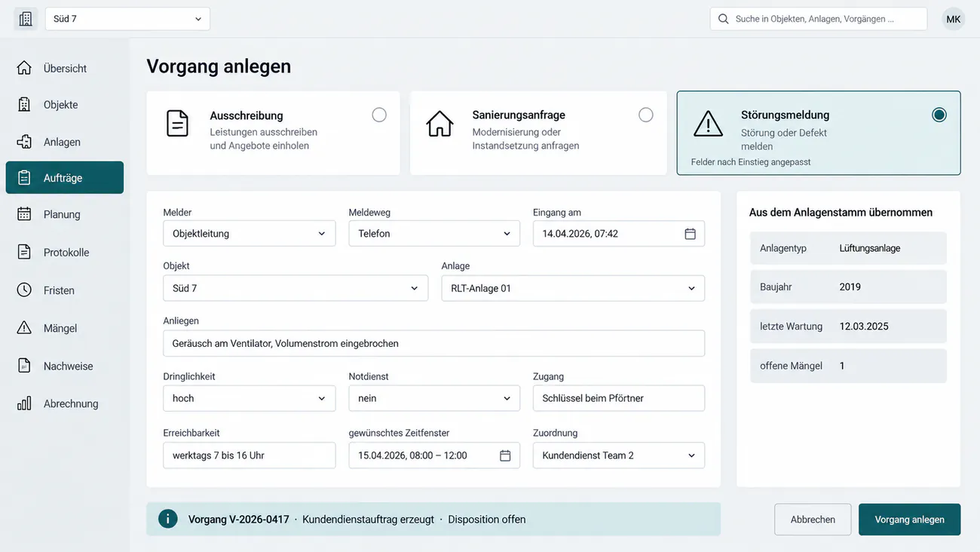Click the building logo icon at top left
This screenshot has width=980, height=552.
[x=26, y=19]
